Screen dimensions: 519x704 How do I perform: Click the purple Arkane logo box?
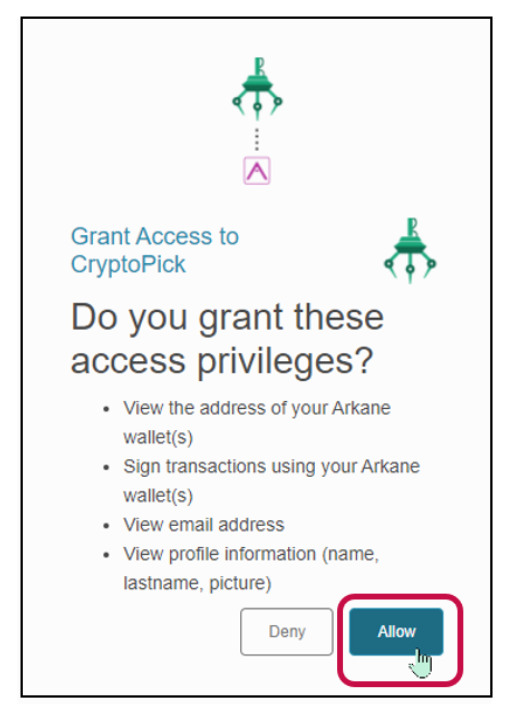tap(257, 171)
